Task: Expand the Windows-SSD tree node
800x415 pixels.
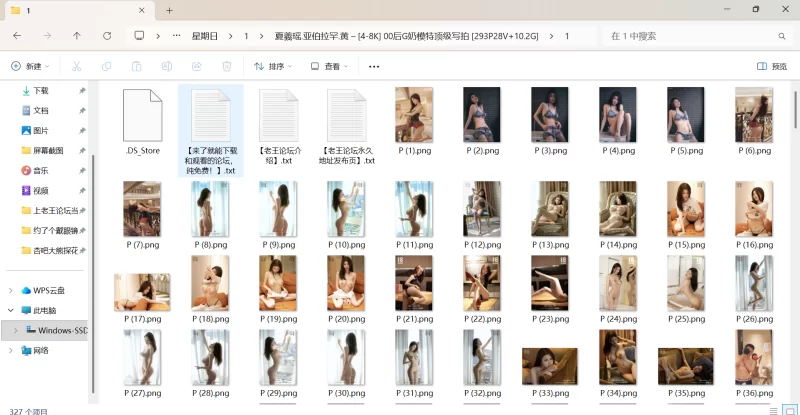Action: click(15, 331)
